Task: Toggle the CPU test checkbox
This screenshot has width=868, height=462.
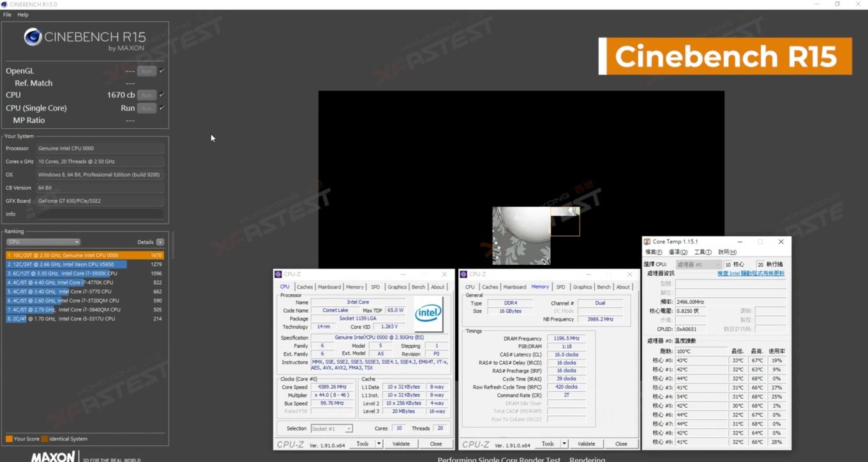Action: 161,95
